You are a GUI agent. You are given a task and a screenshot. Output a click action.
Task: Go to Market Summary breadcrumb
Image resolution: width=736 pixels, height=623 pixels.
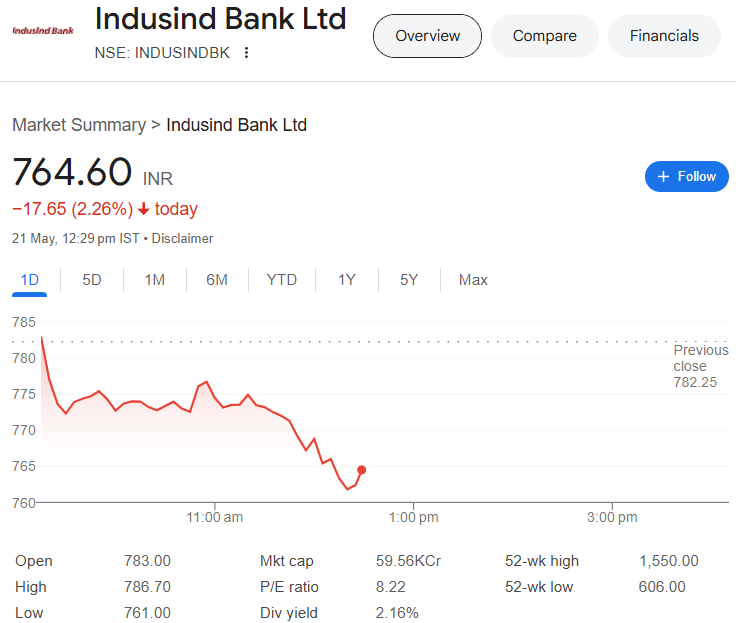point(79,125)
